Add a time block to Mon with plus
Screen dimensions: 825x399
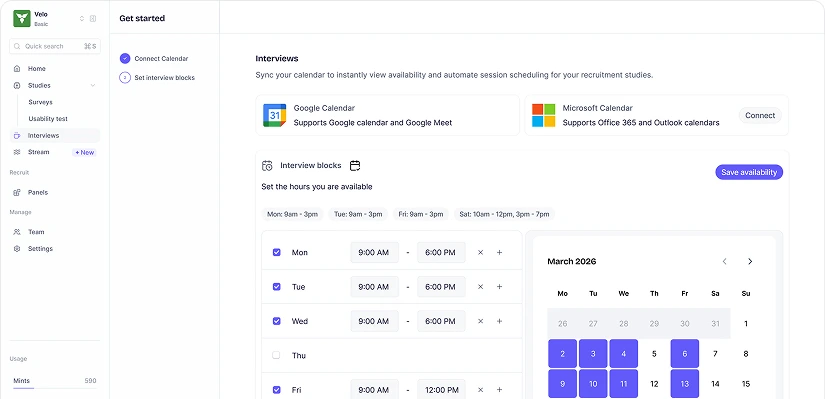499,253
